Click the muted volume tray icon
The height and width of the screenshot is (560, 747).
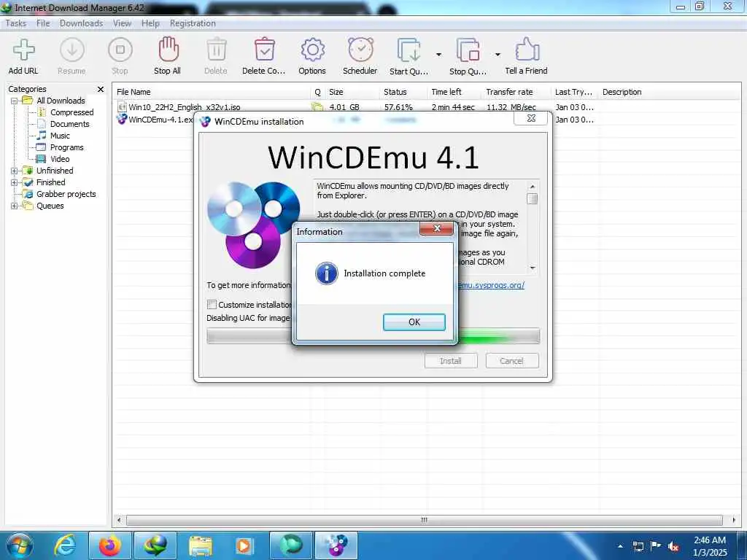tap(673, 547)
